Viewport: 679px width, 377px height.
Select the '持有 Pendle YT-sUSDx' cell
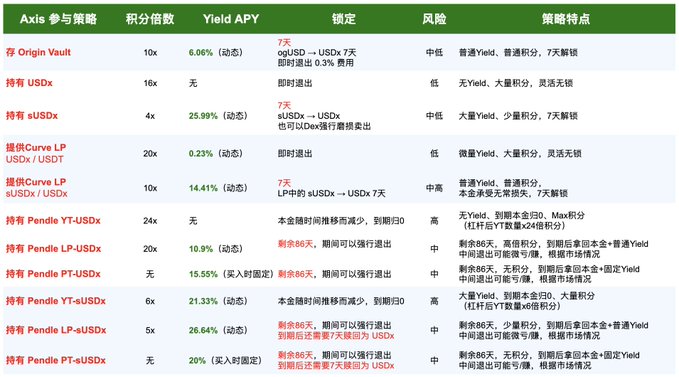pyautogui.click(x=55, y=301)
